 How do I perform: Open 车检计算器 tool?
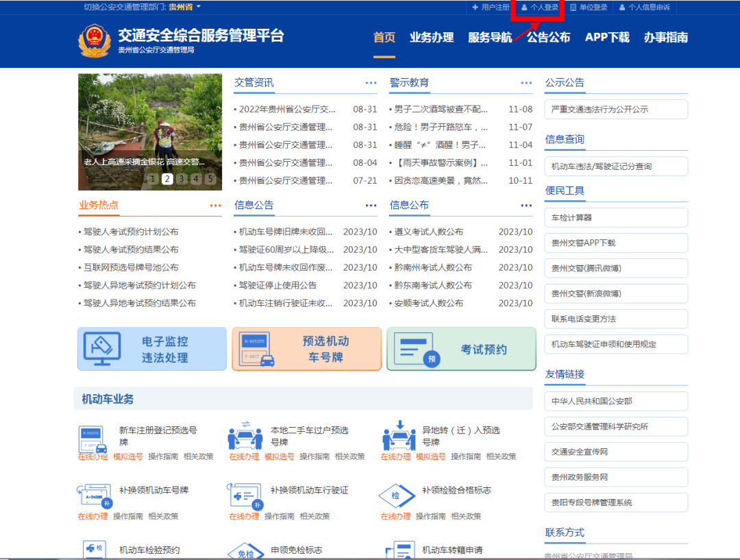pos(616,218)
